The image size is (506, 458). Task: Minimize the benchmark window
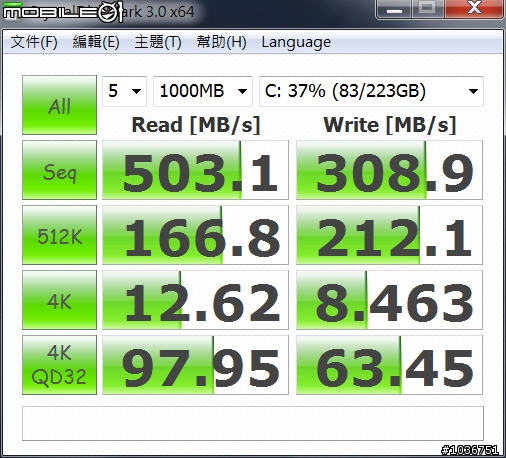[x=394, y=9]
